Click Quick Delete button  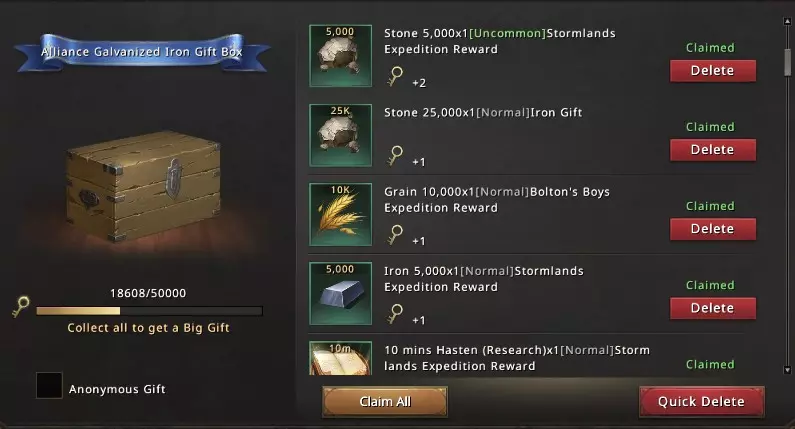click(x=702, y=402)
